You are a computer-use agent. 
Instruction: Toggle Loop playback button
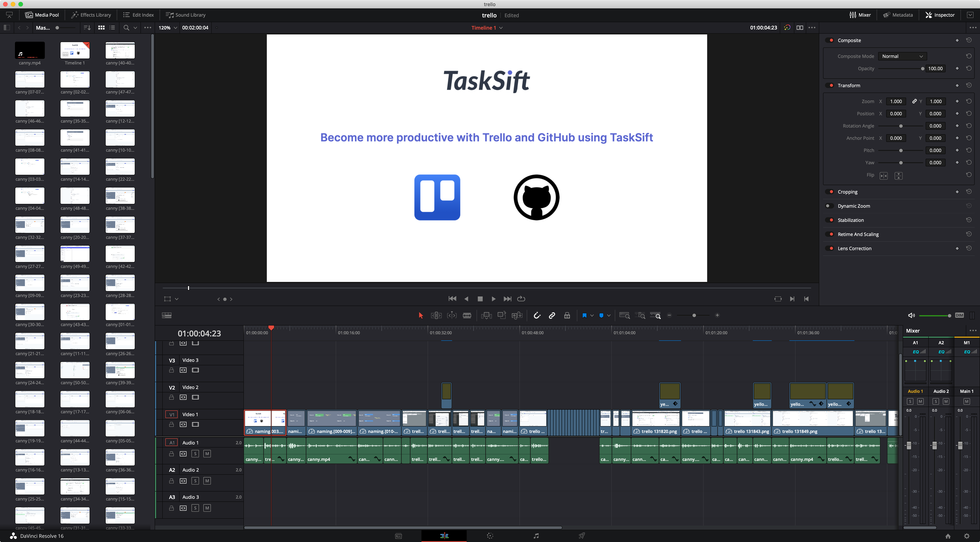coord(521,299)
